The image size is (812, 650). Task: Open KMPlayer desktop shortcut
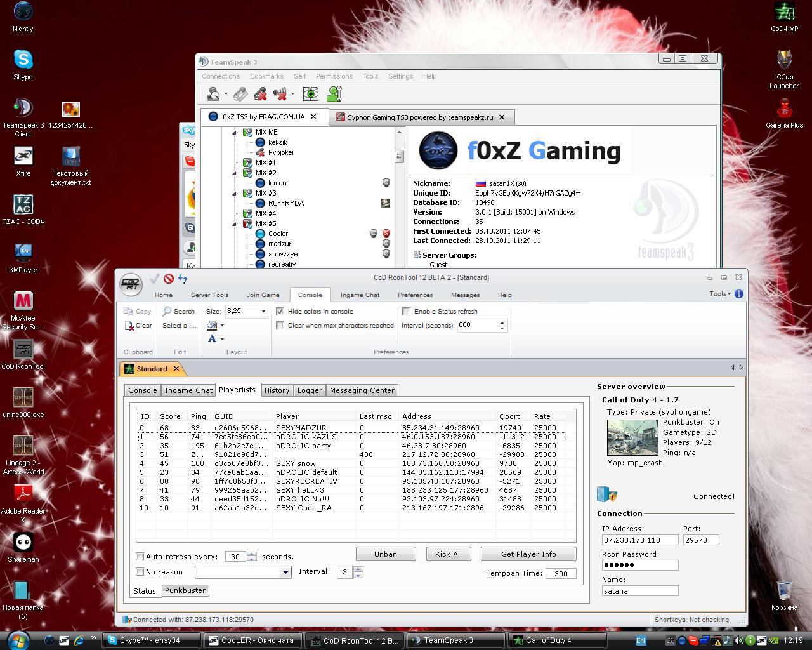coord(23,258)
